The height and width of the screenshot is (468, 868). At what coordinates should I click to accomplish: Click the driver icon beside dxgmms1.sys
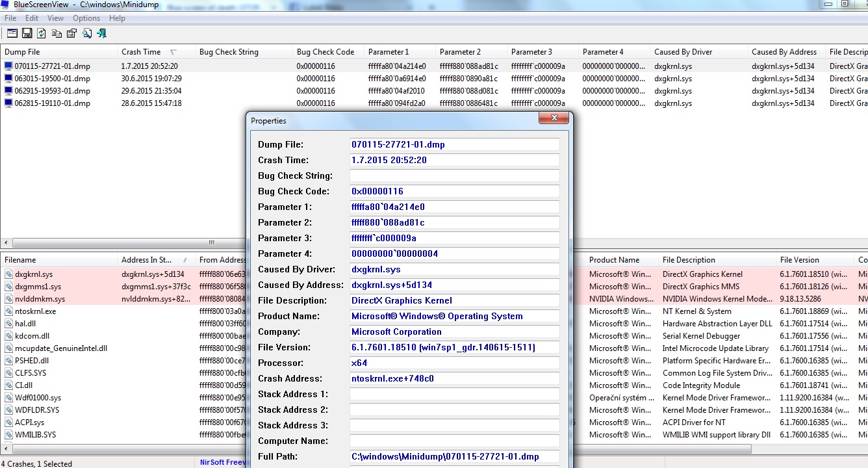click(8, 287)
